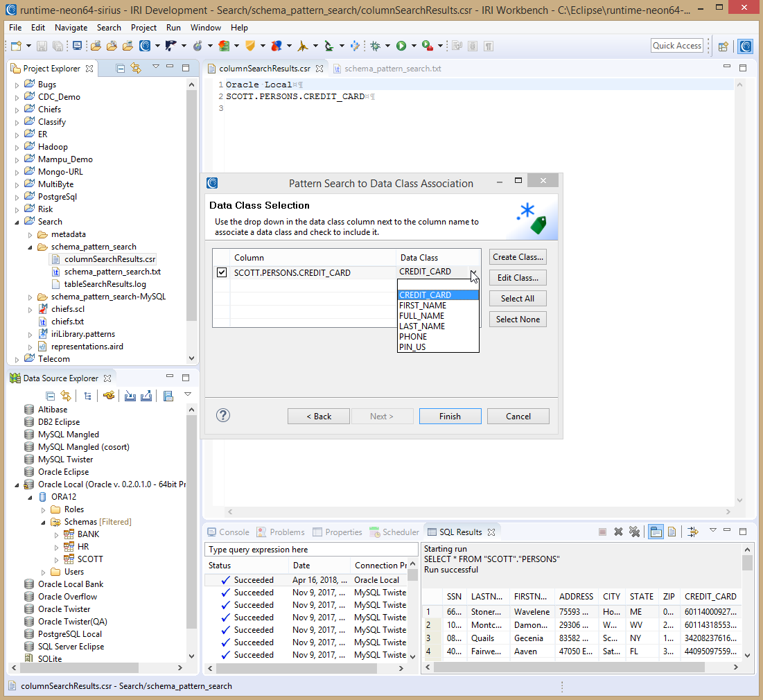
Task: Click the New Connection Profile icon
Action: coord(109,395)
